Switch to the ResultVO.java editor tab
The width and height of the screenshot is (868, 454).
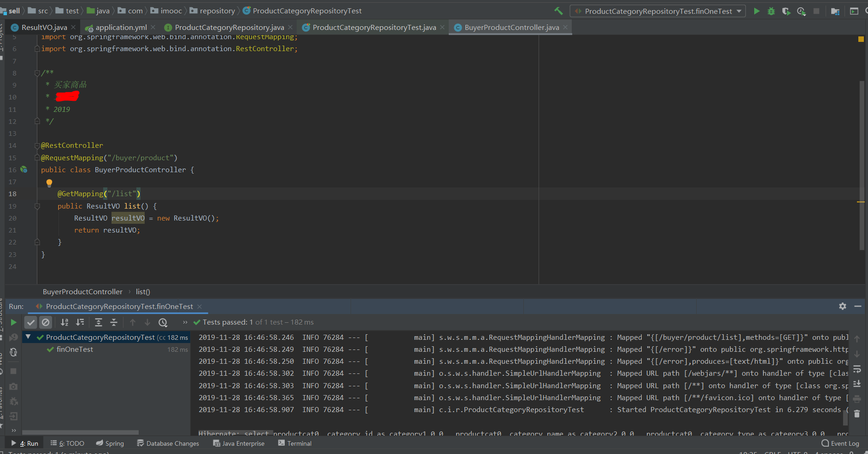click(x=44, y=28)
